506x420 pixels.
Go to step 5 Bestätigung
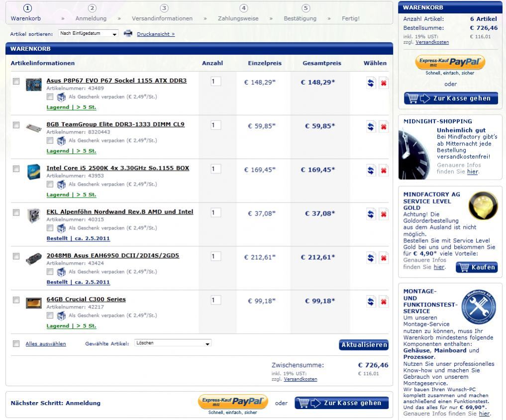pos(300,13)
